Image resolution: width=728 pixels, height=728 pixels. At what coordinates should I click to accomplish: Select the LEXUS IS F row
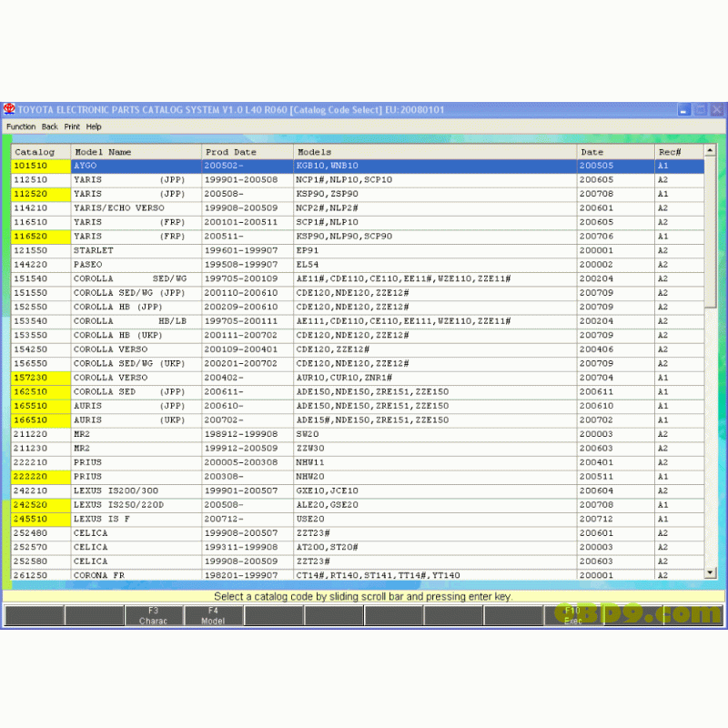pos(358,519)
